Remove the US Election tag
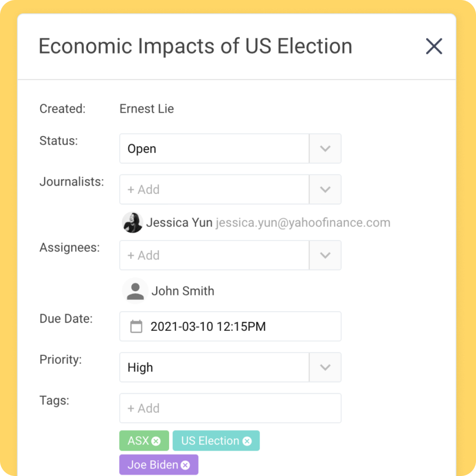476x476 pixels. click(247, 441)
